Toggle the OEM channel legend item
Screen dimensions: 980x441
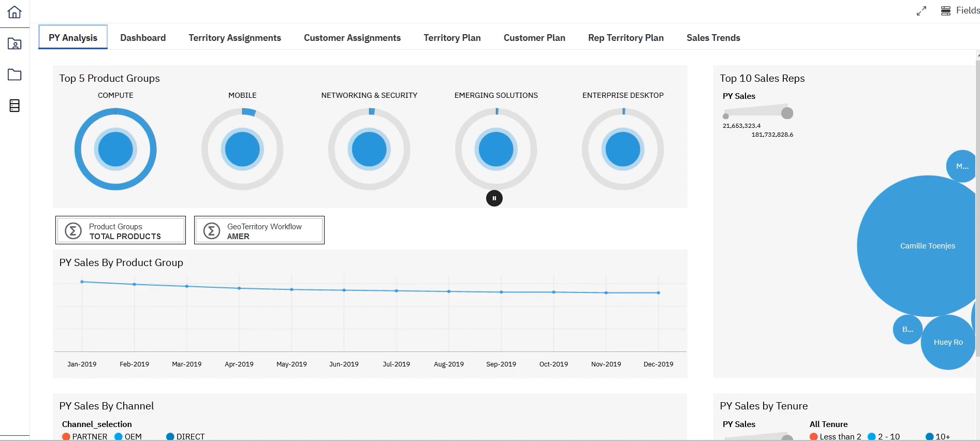(x=128, y=436)
